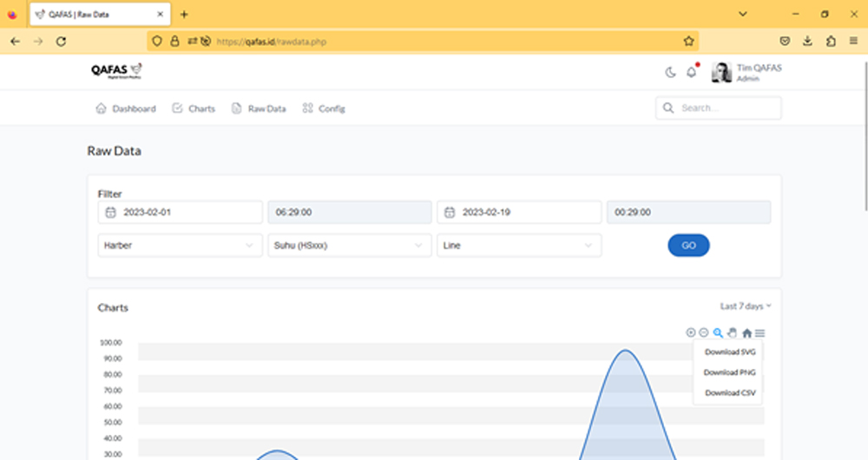Go to the Dashboard nav tab
Image resolution: width=868 pixels, height=460 pixels.
[126, 108]
